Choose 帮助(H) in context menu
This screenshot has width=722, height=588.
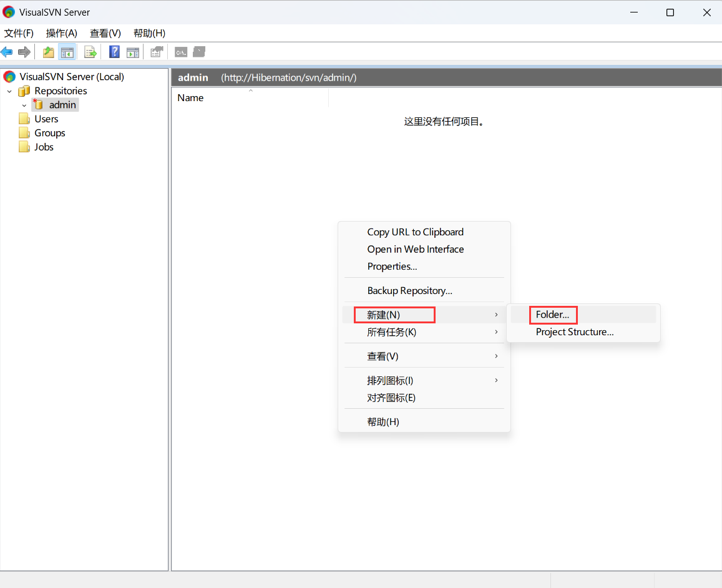click(x=424, y=422)
